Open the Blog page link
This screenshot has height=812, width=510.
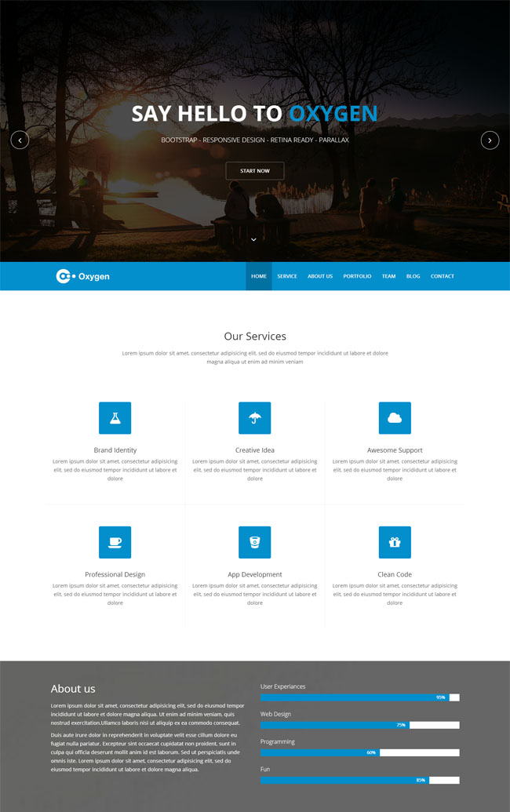[x=413, y=276]
